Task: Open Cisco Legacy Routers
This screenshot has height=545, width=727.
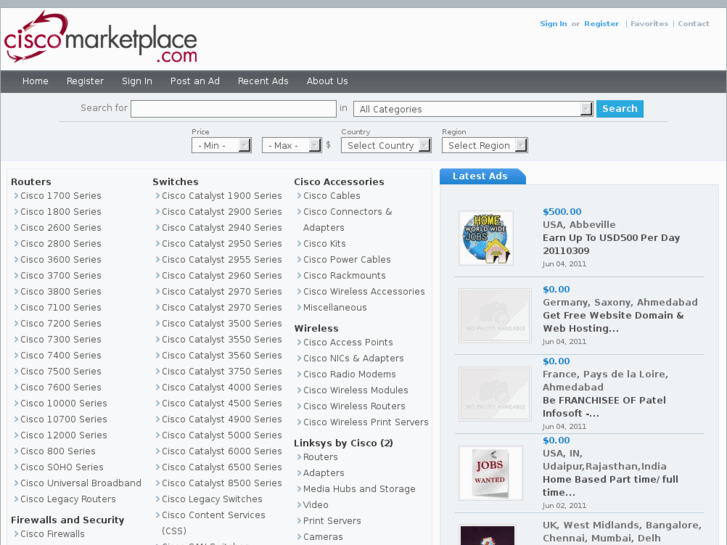Action: [x=68, y=500]
